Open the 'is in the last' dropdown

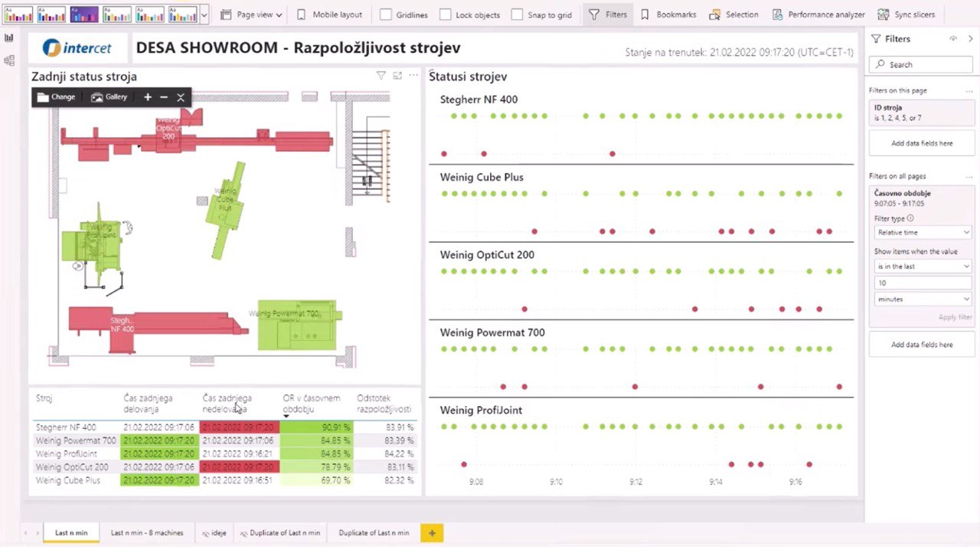[923, 266]
